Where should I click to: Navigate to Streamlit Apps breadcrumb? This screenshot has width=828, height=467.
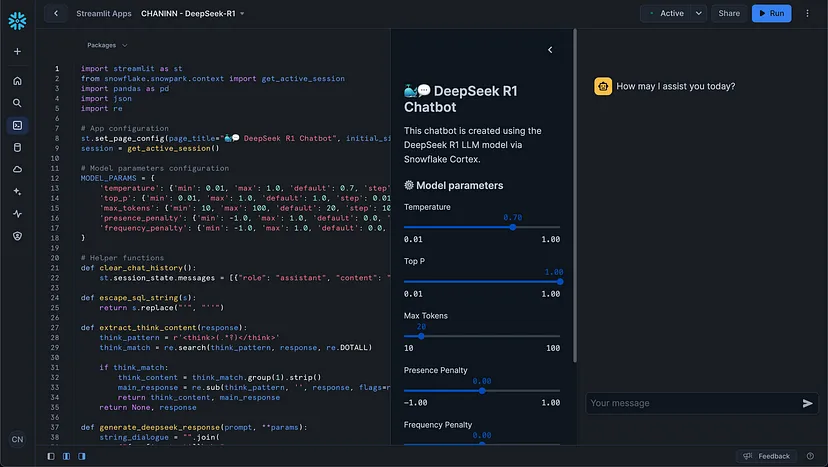(x=104, y=13)
